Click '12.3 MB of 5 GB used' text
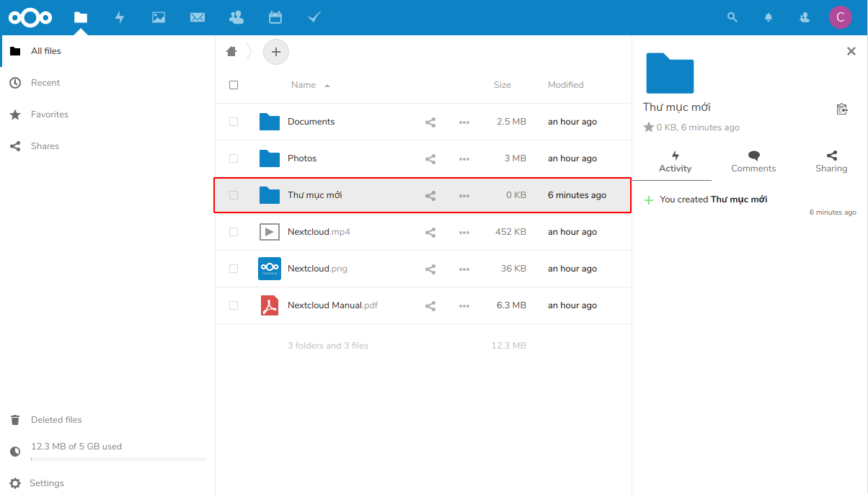The width and height of the screenshot is (868, 497). click(76, 447)
